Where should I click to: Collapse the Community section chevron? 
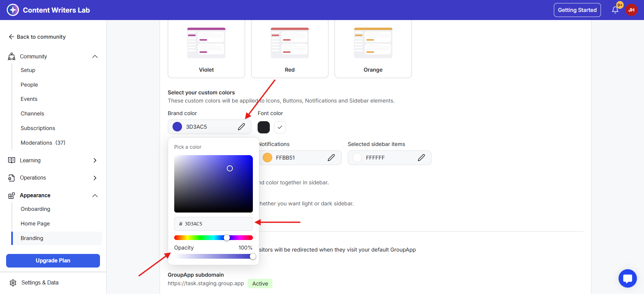pyautogui.click(x=95, y=56)
